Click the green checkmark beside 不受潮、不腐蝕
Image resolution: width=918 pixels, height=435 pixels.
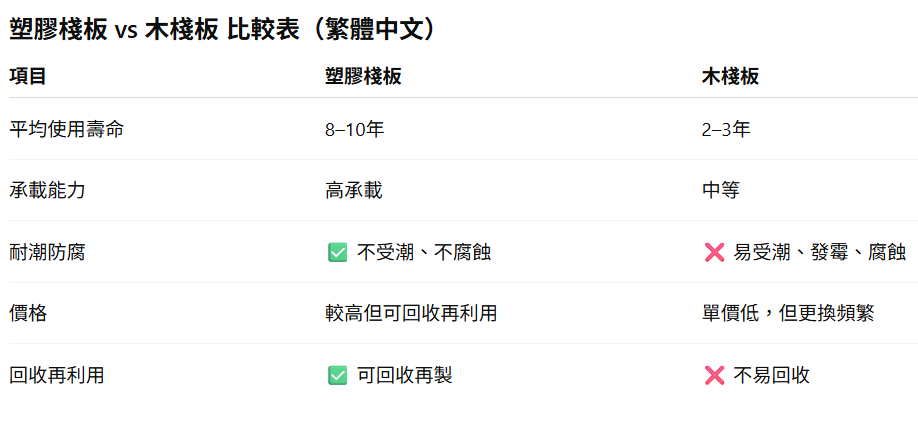338,253
